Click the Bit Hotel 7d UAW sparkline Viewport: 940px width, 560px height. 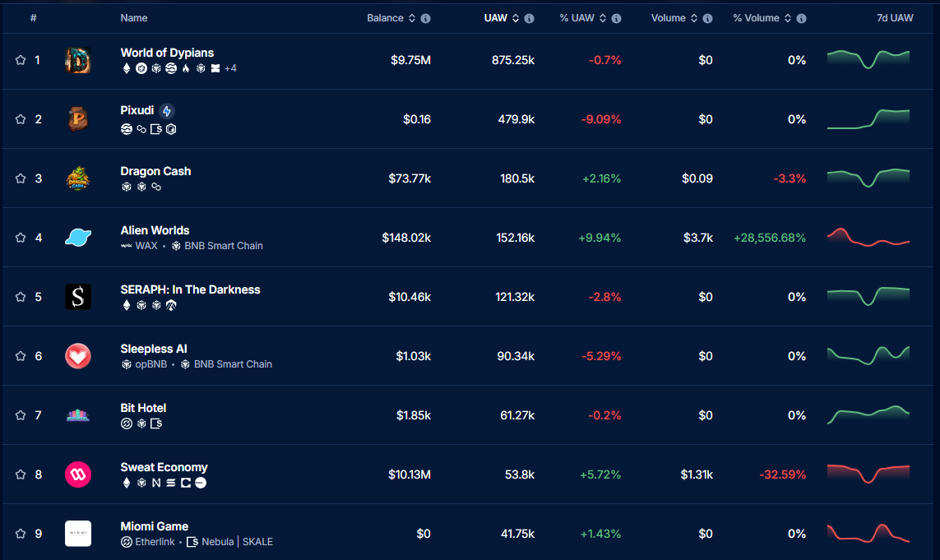point(868,414)
